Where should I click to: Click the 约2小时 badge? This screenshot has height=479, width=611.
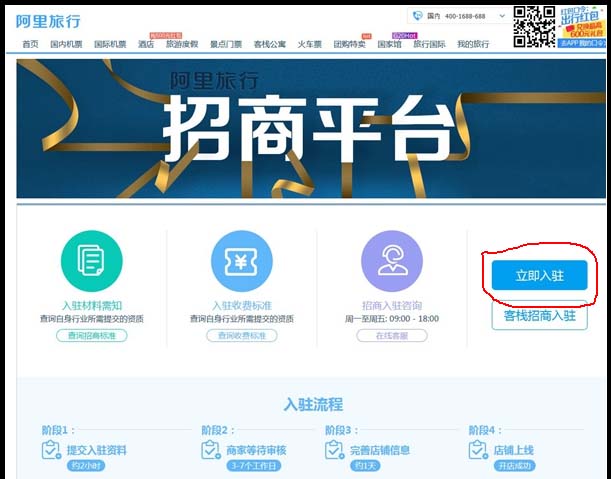point(86,466)
